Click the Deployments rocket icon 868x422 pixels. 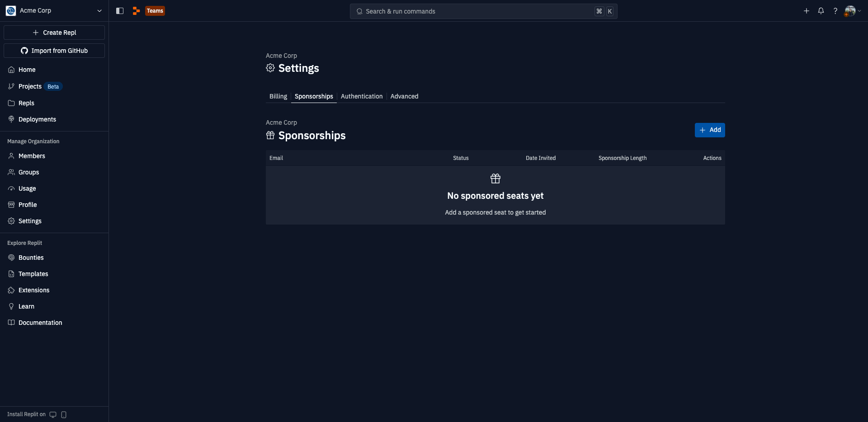(x=11, y=119)
